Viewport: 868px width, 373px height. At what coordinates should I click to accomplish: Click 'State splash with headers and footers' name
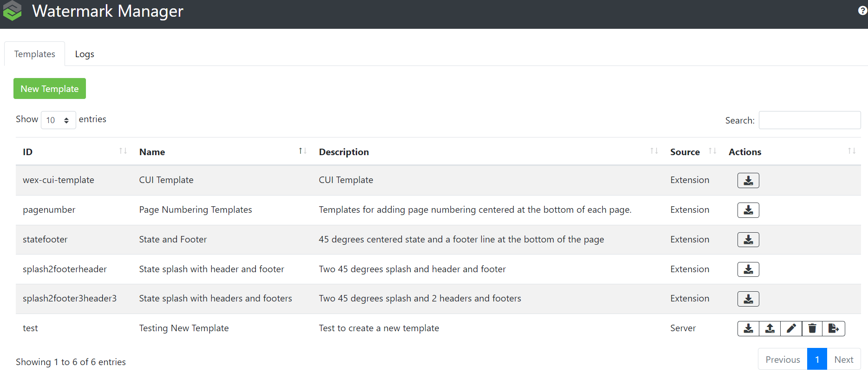[215, 299]
